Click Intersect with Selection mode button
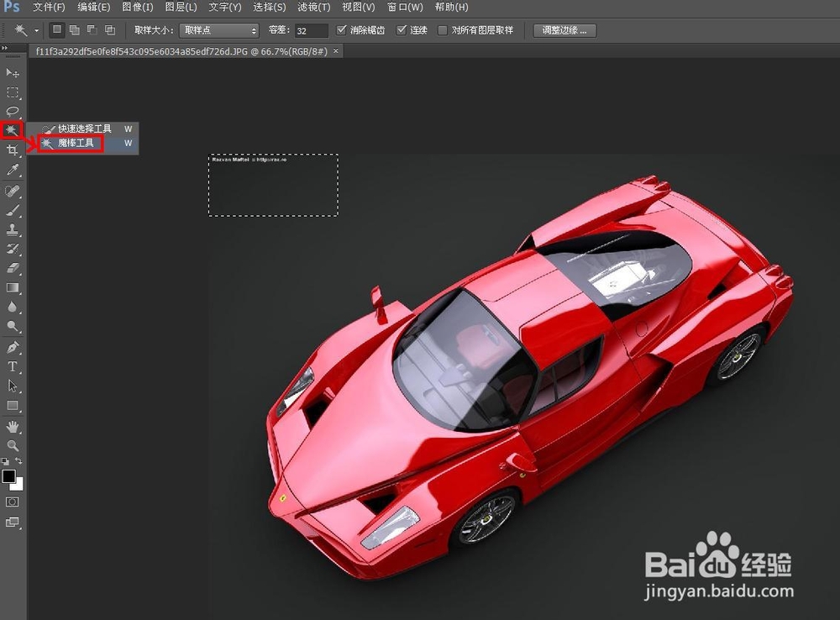The height and width of the screenshot is (620, 840). click(x=110, y=30)
